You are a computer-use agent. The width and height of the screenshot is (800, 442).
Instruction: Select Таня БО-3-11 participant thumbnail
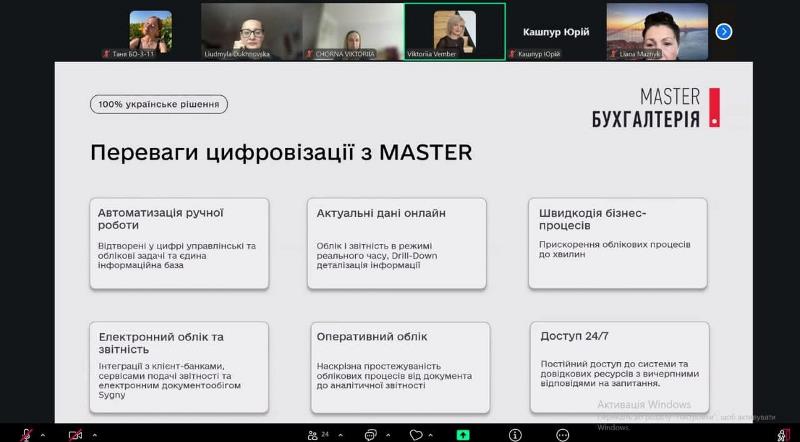point(151,32)
